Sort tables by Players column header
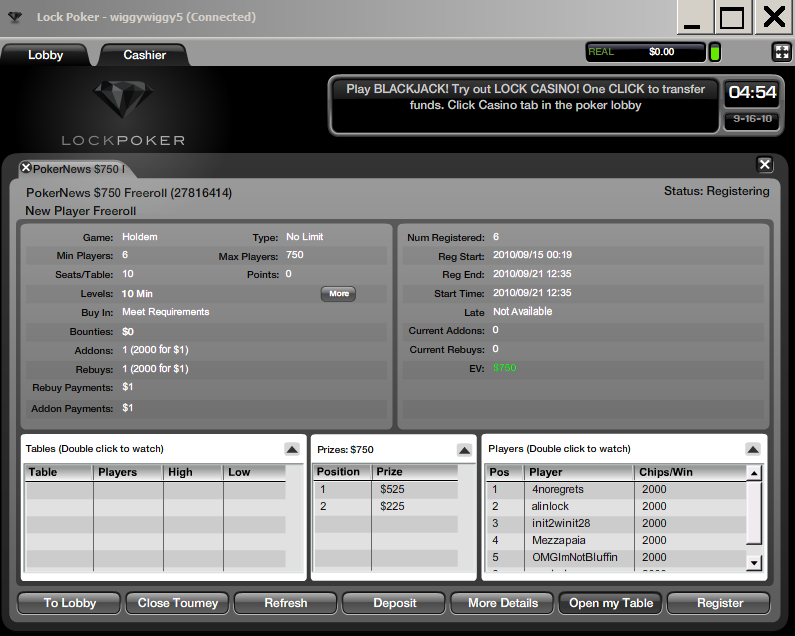This screenshot has width=795, height=636. click(x=128, y=472)
